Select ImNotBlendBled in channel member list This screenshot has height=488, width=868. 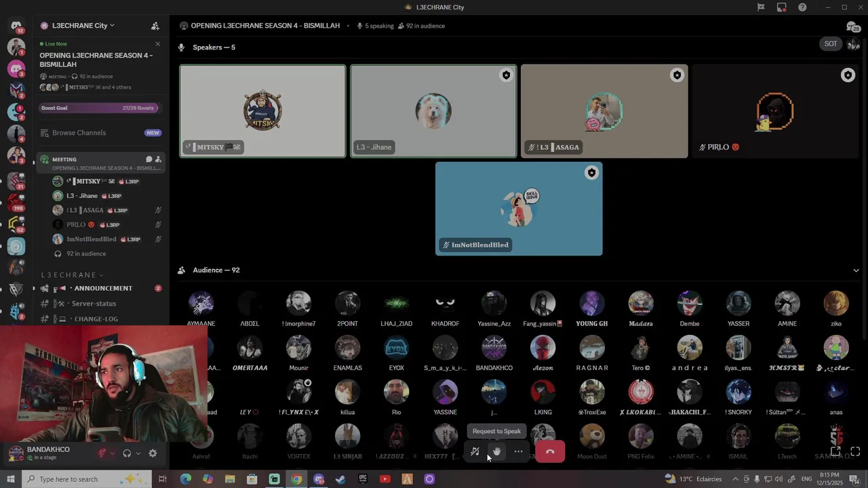107,239
